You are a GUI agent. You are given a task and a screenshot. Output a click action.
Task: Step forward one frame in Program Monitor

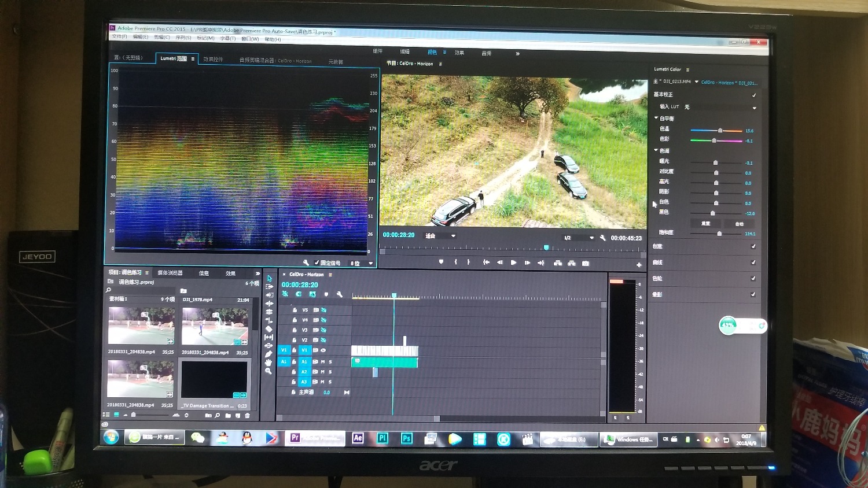point(527,263)
